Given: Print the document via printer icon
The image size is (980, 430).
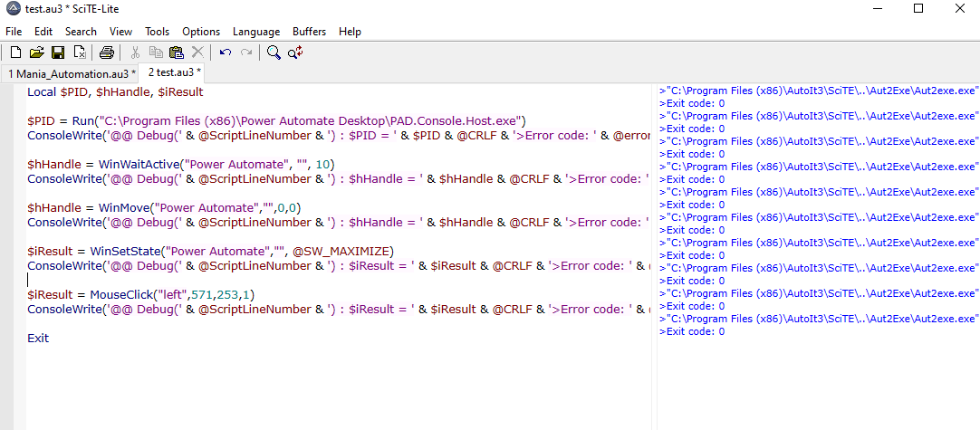Looking at the screenshot, I should pyautogui.click(x=107, y=53).
